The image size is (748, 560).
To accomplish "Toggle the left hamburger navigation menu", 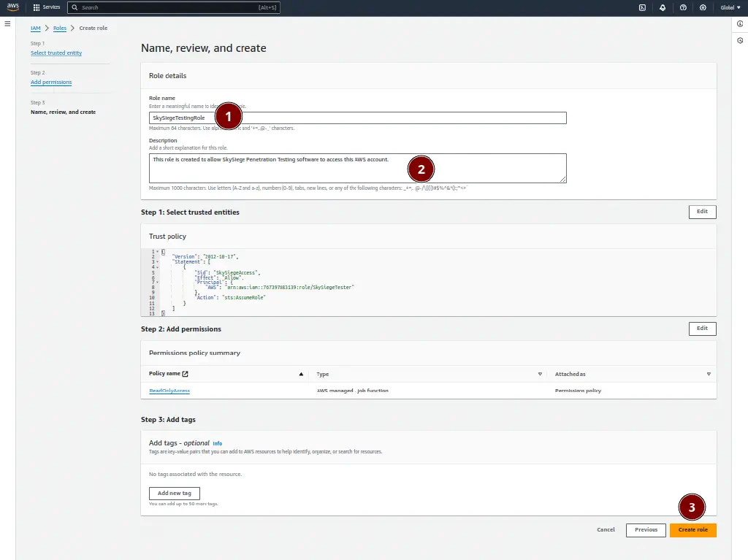I will tap(7, 23).
